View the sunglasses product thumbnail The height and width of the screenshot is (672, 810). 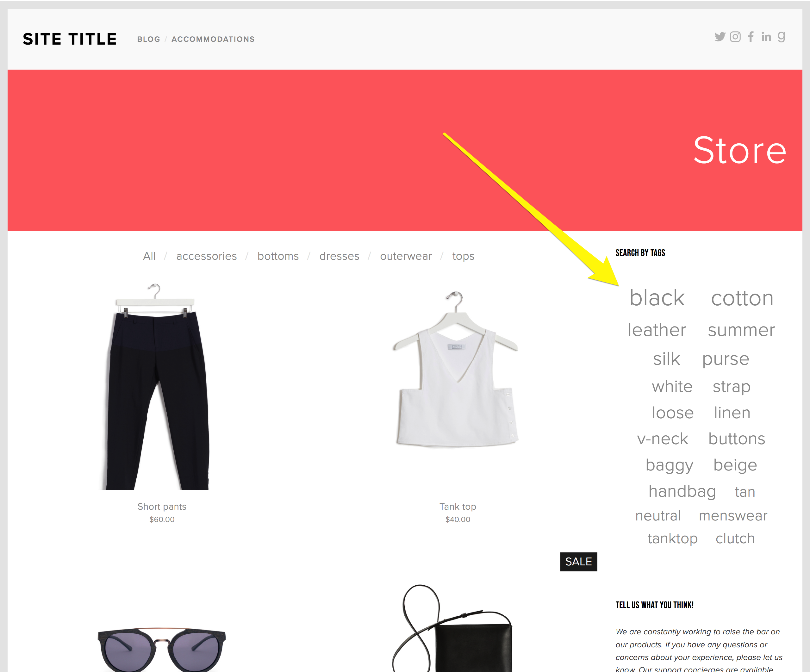[x=162, y=649]
